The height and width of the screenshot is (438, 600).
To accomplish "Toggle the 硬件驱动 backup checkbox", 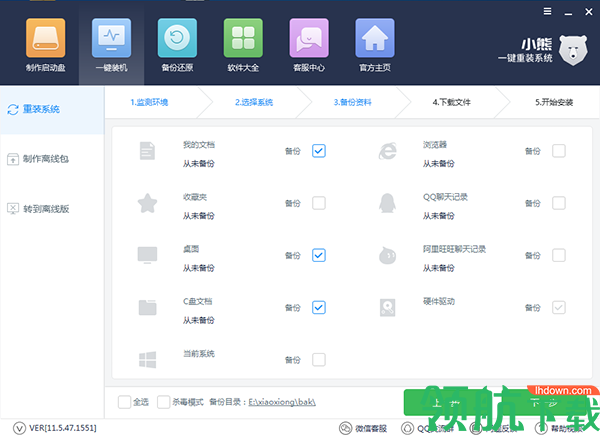I will (x=559, y=308).
